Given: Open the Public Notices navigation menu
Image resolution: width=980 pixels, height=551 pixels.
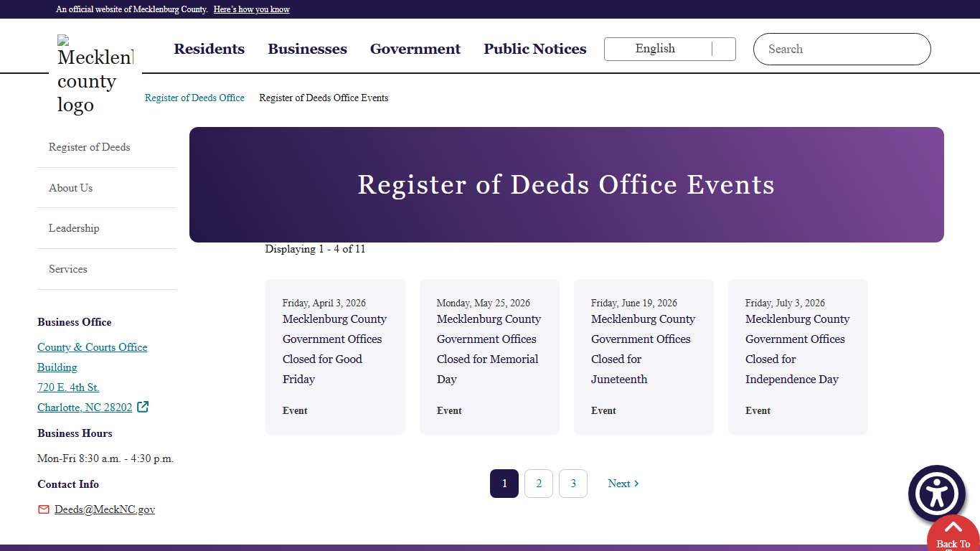Looking at the screenshot, I should pyautogui.click(x=534, y=49).
